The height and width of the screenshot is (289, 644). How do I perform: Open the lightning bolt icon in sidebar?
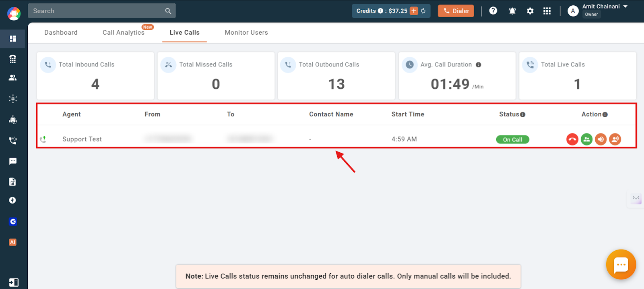tap(13, 200)
